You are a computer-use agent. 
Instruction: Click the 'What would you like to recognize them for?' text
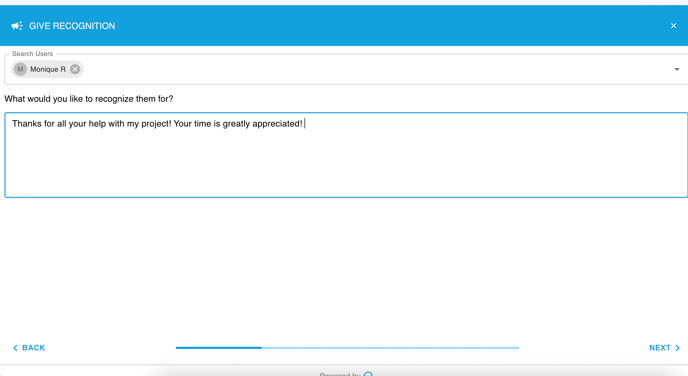[x=89, y=99]
